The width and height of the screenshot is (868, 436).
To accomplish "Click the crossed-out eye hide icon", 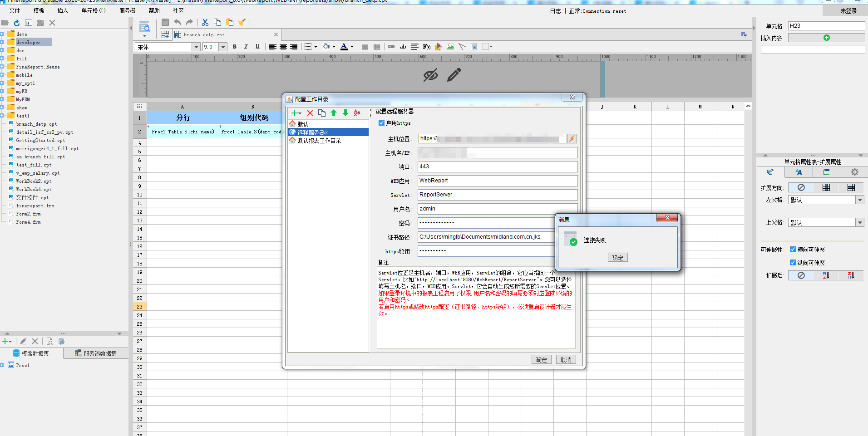I will click(x=430, y=75).
